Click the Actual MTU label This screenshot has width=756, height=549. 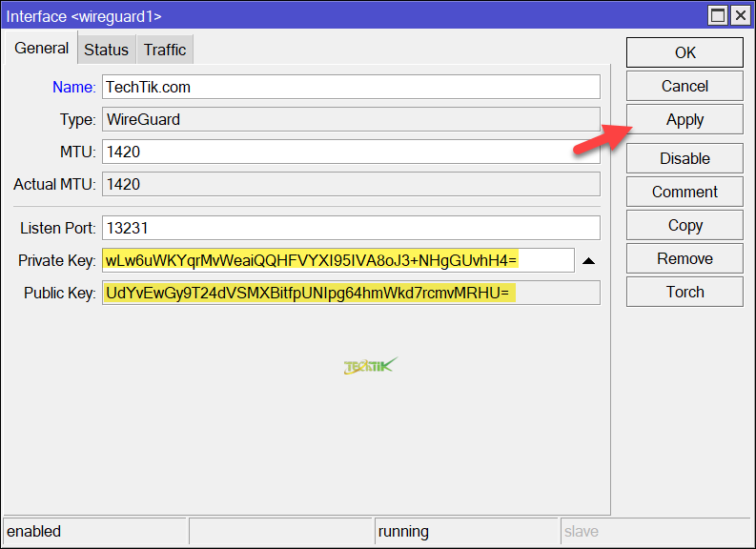point(54,184)
